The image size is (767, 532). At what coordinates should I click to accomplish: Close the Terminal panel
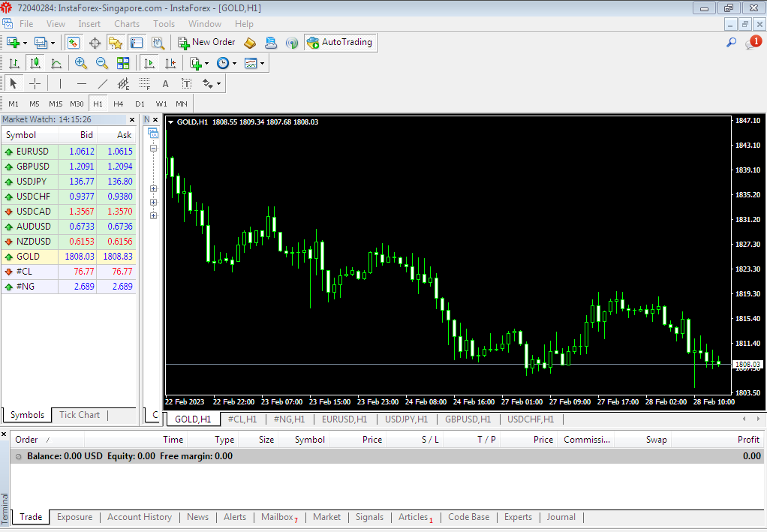(4, 434)
